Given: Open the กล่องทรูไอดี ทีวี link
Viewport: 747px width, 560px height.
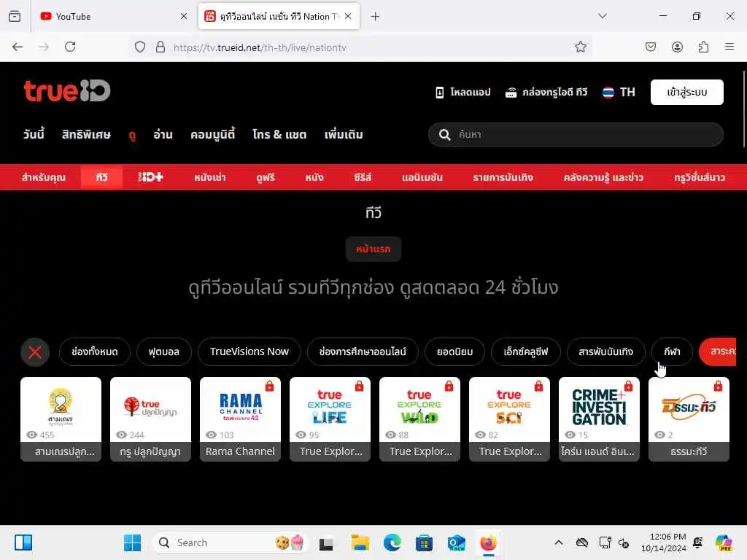Looking at the screenshot, I should [x=546, y=92].
